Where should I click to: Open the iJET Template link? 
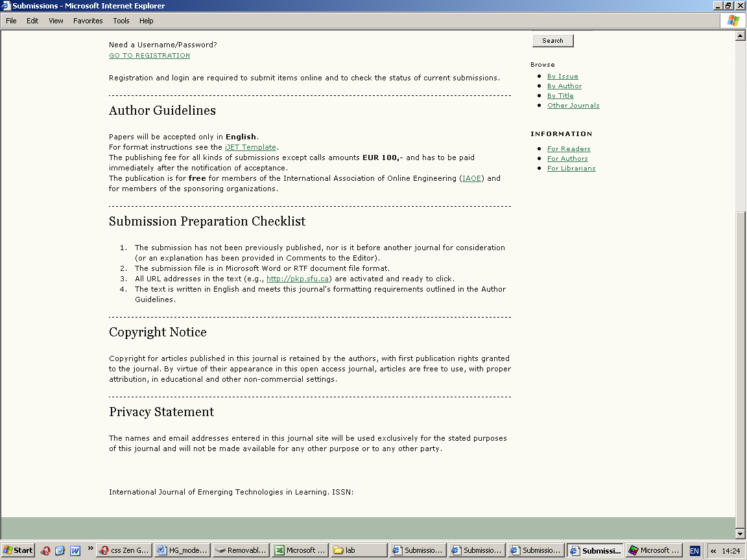coord(250,147)
